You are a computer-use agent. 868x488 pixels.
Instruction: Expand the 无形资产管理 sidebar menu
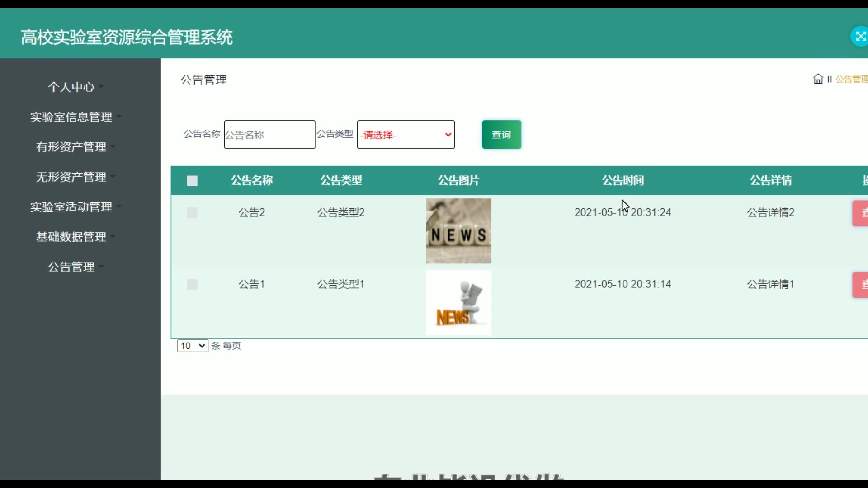[71, 177]
